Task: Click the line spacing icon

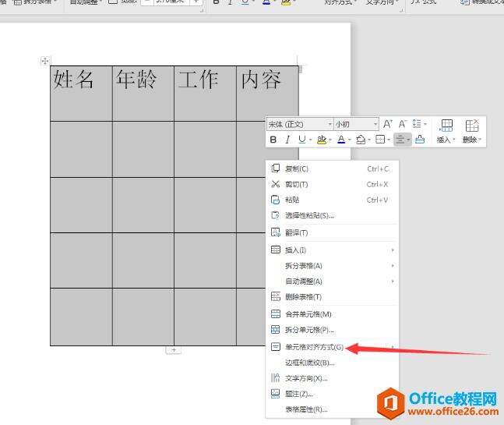Action: 419,124
